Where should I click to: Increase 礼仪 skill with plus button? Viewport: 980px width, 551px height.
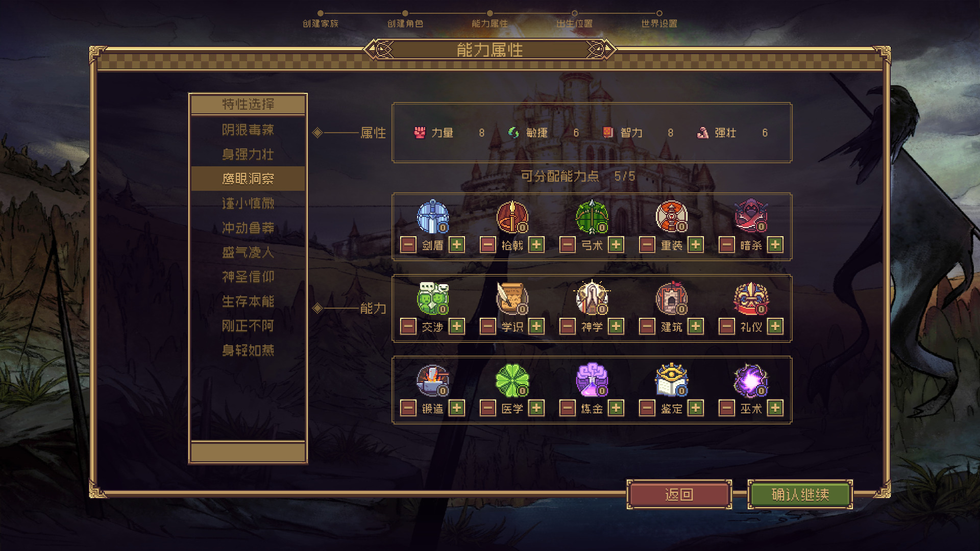point(775,327)
